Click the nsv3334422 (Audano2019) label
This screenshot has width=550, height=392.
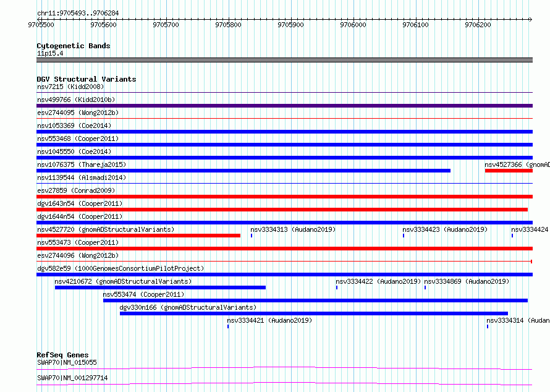coord(378,281)
